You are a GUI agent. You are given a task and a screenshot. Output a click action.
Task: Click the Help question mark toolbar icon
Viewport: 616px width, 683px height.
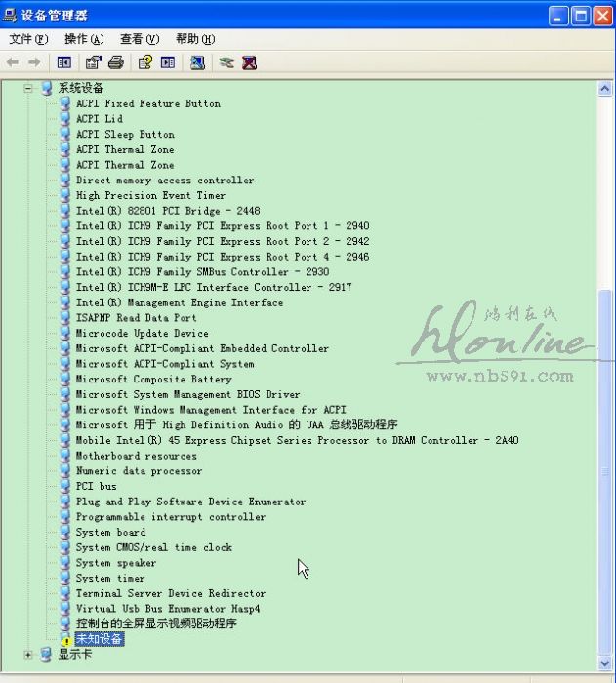coord(145,62)
